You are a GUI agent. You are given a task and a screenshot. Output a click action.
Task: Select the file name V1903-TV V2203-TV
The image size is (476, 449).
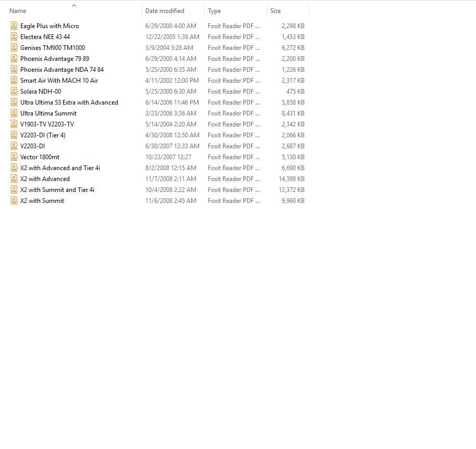[47, 124]
